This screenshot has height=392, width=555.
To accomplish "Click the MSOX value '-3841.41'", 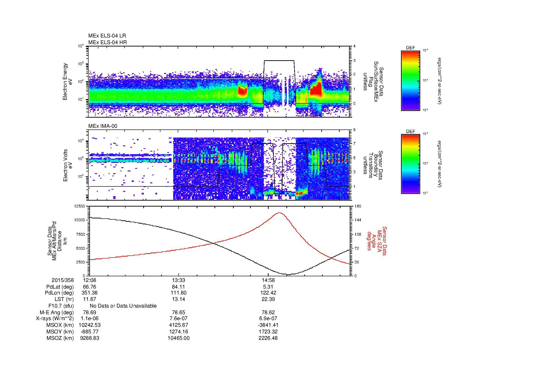I will click(x=268, y=325).
